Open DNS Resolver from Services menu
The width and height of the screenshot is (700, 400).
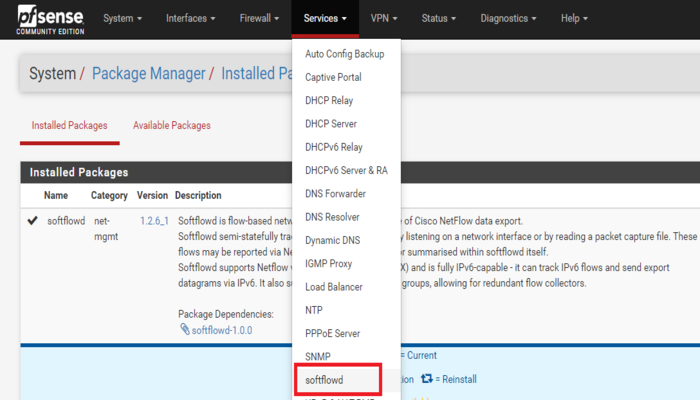point(332,217)
